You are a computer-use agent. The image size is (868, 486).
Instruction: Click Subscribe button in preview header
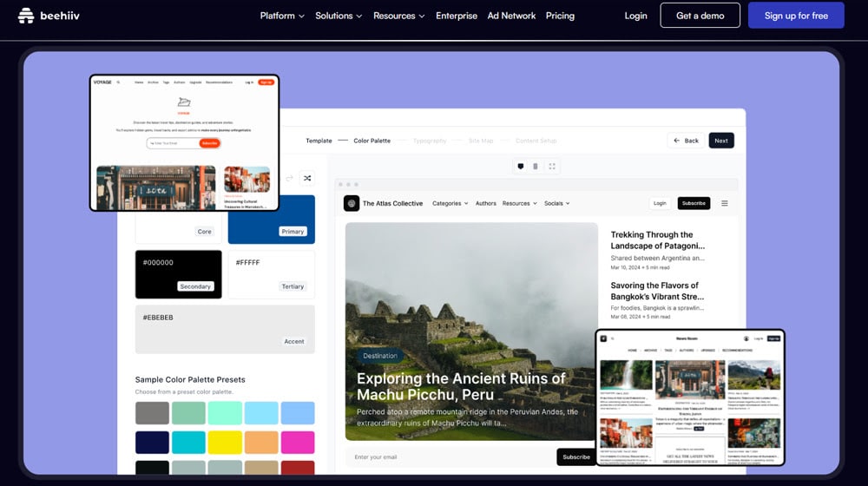[x=694, y=203]
